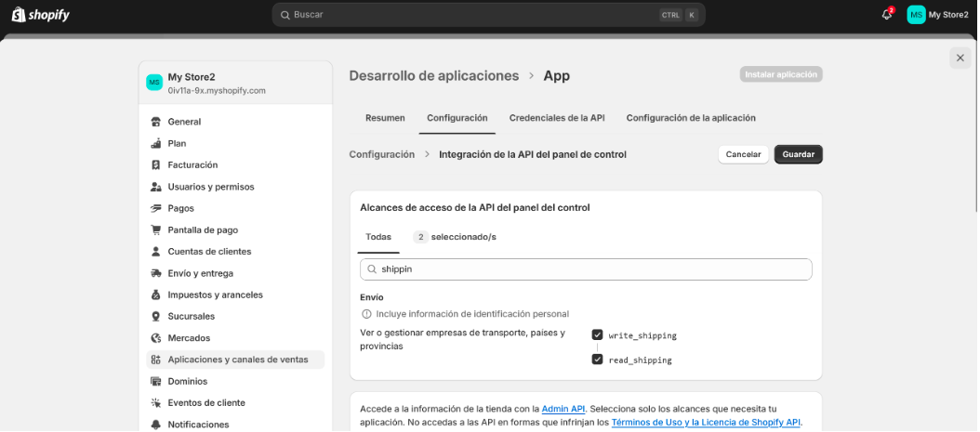The width and height of the screenshot is (980, 432).
Task: Open Dominios in sidebar
Action: (x=235, y=382)
